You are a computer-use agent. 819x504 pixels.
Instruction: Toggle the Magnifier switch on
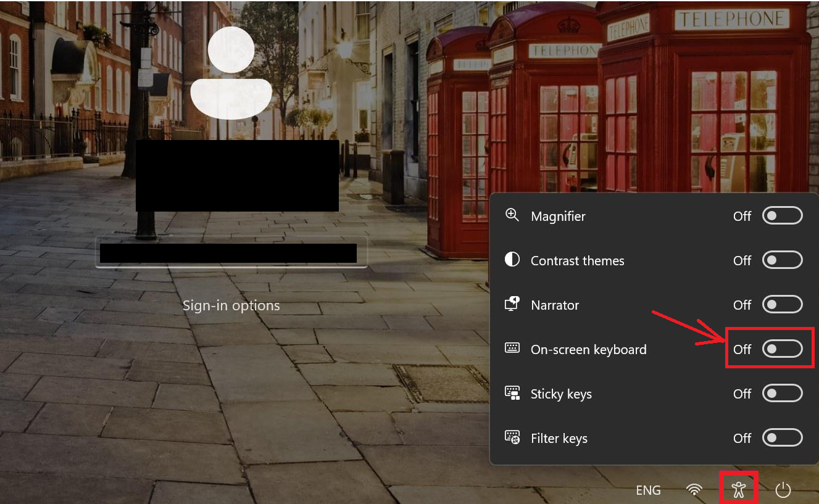point(783,216)
